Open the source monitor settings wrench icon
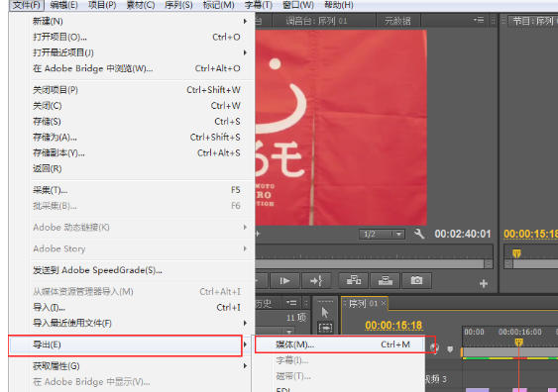The width and height of the screenshot is (558, 392). (x=419, y=234)
